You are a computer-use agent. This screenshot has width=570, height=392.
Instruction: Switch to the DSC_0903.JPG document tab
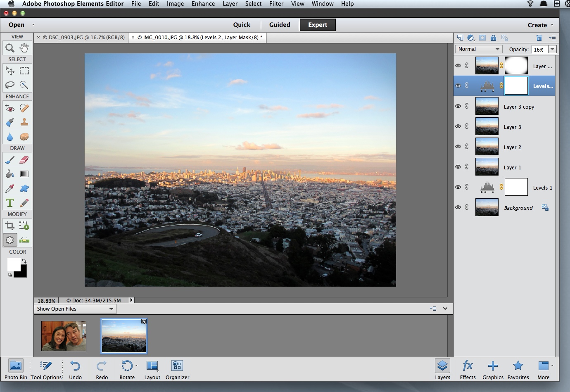[83, 38]
